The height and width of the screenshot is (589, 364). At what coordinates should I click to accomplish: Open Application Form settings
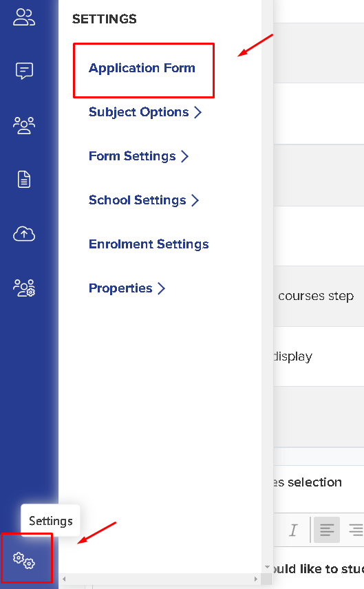tap(142, 68)
